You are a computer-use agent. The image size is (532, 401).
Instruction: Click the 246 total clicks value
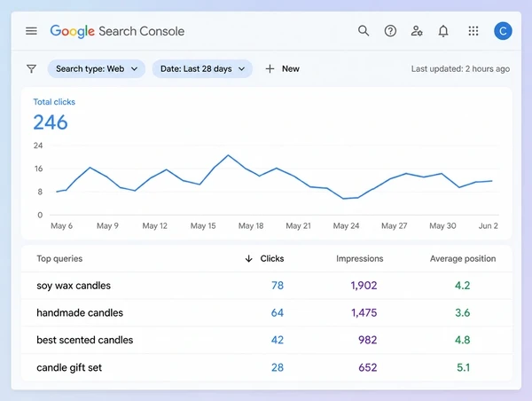(51, 122)
